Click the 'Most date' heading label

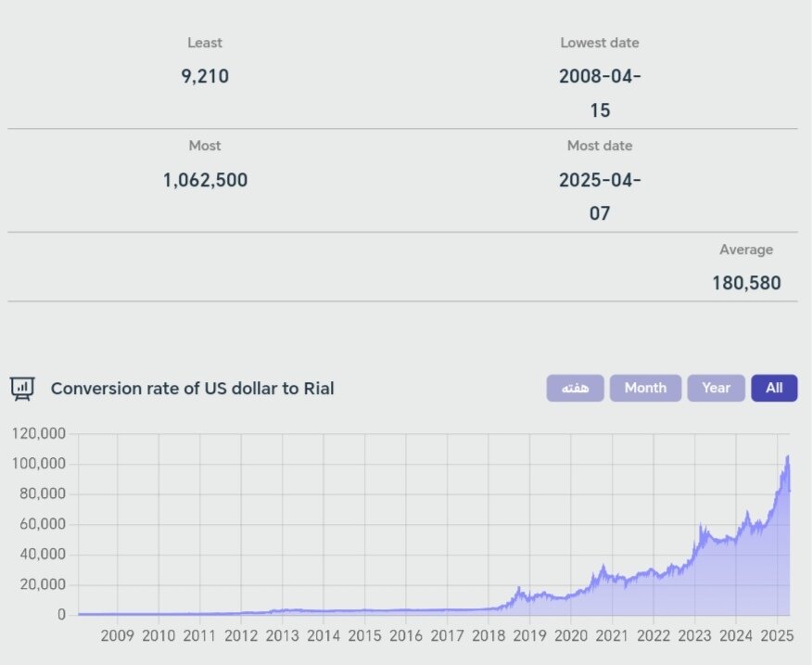600,146
